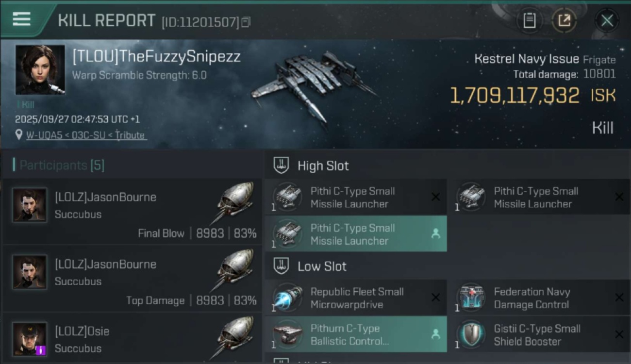The width and height of the screenshot is (631, 364).
Task: Tap the Republic Fleet Small Microwarpdrive icon
Action: 287,298
